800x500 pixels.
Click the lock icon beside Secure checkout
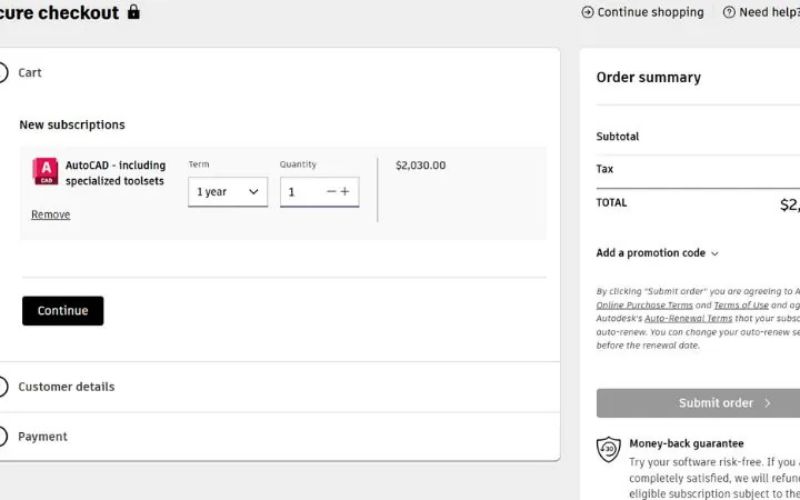point(134,12)
